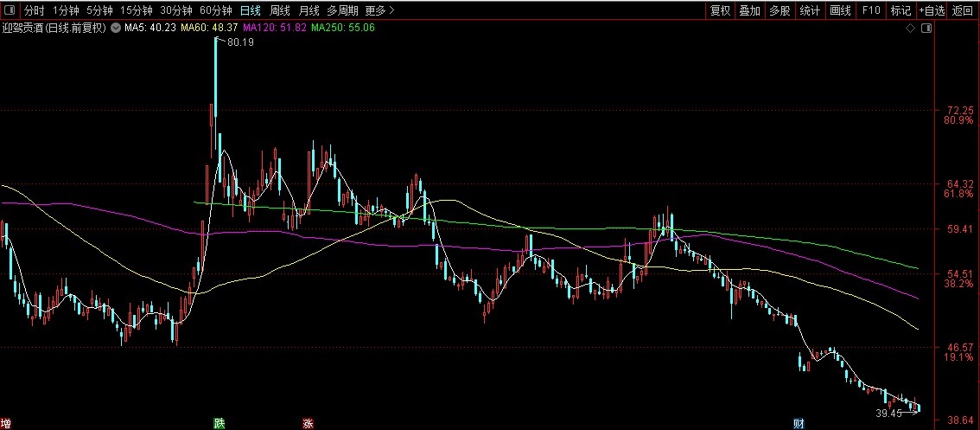
Task: Add stock via +自选 button
Action: 932,11
